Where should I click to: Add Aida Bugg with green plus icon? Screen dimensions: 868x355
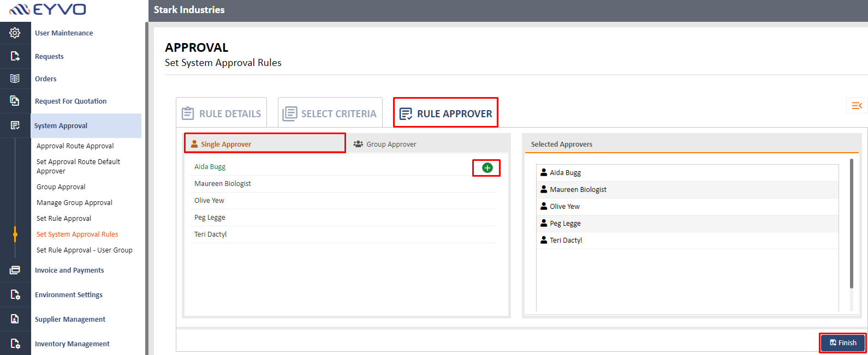[487, 168]
